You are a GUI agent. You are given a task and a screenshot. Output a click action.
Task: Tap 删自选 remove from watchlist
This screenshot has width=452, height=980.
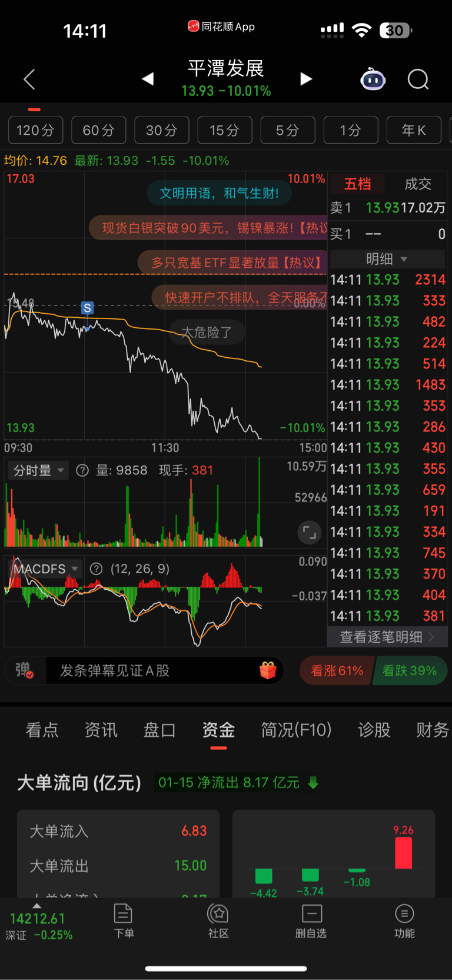[311, 921]
